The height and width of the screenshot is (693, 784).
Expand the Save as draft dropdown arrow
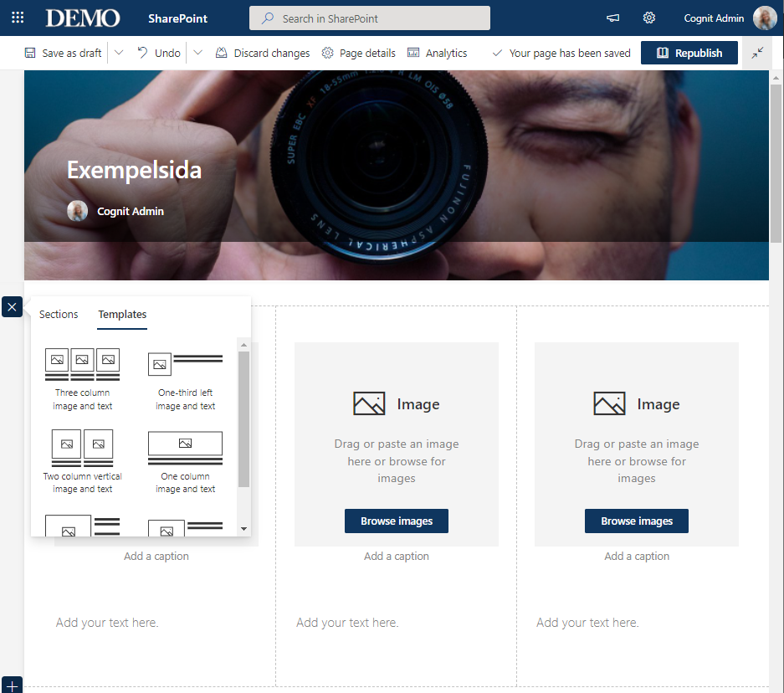point(118,53)
